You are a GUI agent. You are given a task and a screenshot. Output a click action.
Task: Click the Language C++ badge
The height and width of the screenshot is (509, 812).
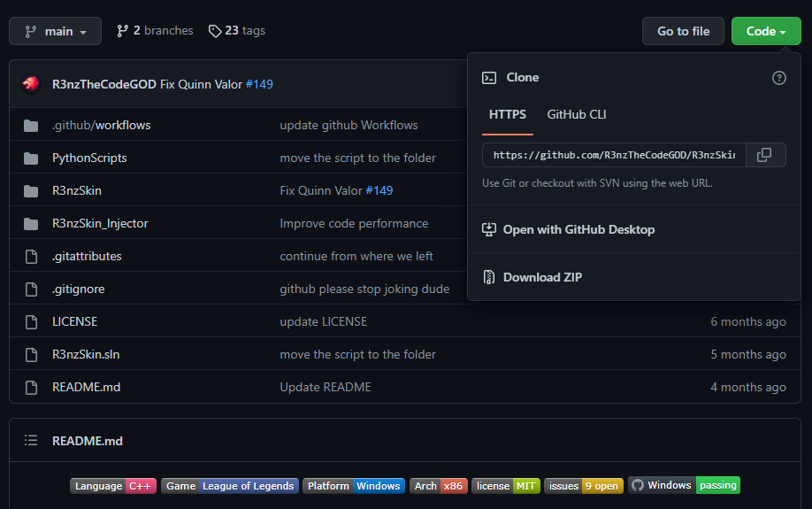click(113, 486)
